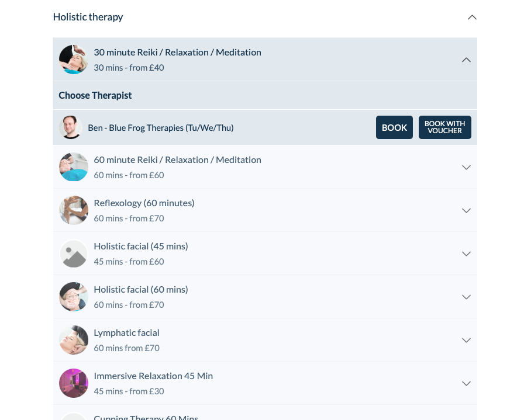This screenshot has height=420, width=524.
Task: Click the Reflexology service thumbnail
Action: 74,210
